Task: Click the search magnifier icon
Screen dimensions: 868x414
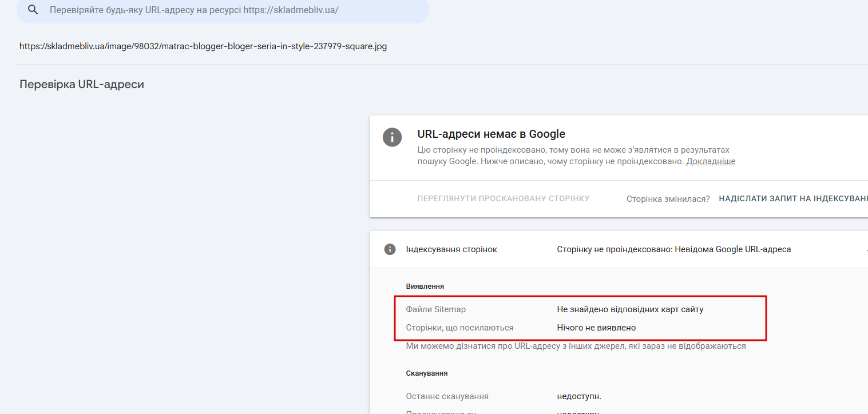Action: [33, 10]
